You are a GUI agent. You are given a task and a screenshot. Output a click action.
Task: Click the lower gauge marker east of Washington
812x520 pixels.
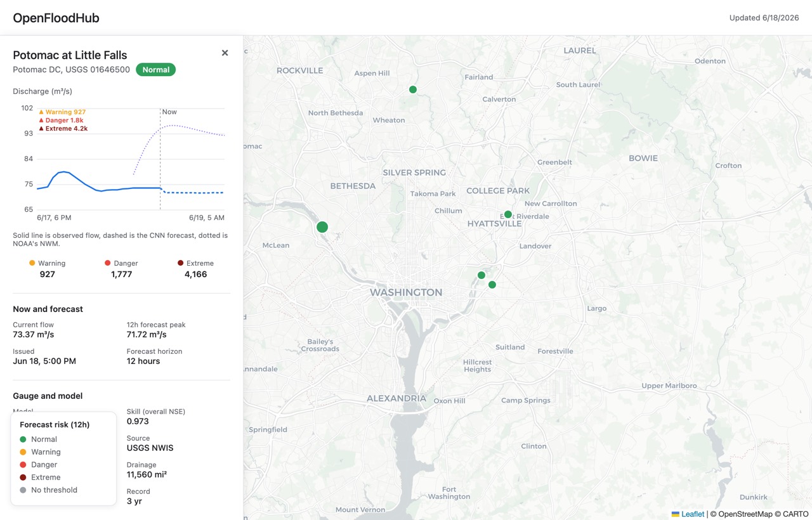click(x=492, y=285)
